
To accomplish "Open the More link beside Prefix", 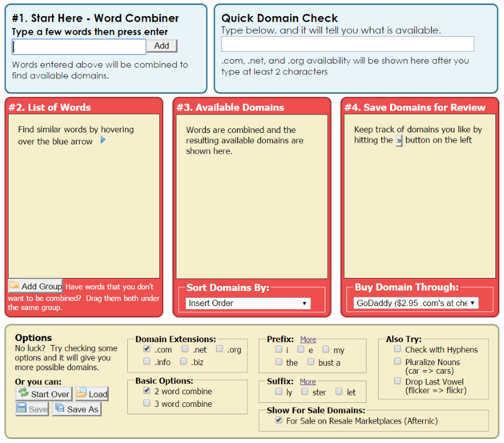I will (308, 339).
